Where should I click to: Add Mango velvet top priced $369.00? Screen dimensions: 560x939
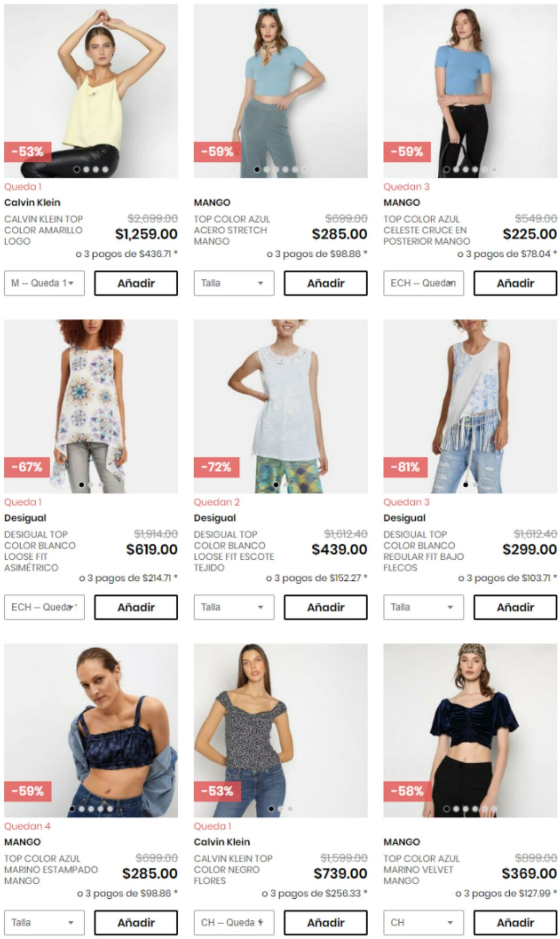[x=515, y=922]
